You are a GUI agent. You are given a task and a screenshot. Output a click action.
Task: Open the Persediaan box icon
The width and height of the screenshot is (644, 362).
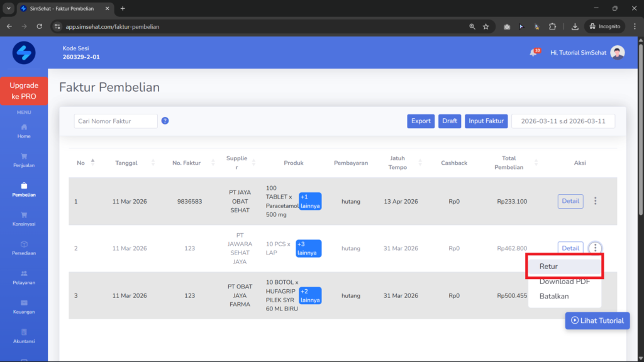tap(24, 244)
